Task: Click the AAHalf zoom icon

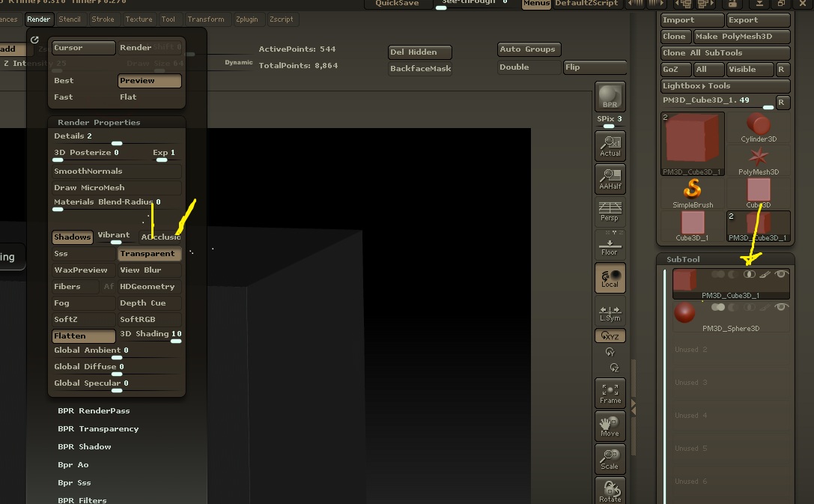Action: coord(610,178)
